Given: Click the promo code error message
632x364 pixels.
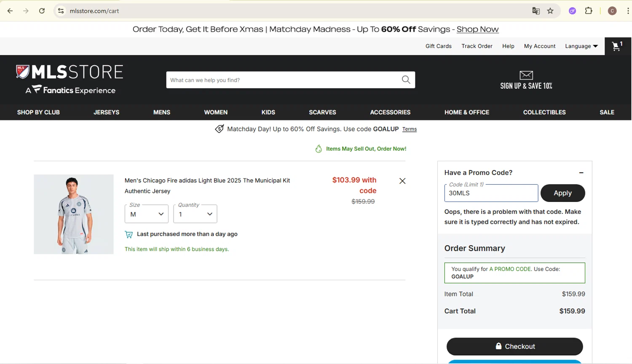Looking at the screenshot, I should tap(513, 217).
